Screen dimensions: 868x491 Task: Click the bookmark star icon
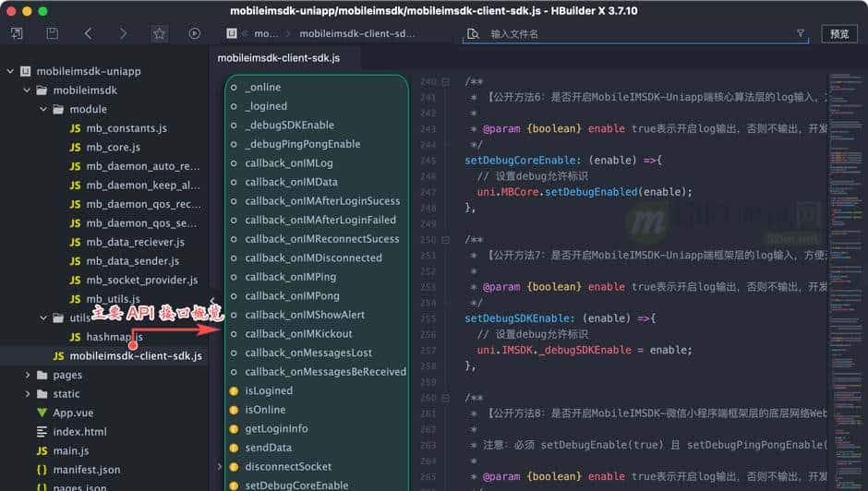159,34
